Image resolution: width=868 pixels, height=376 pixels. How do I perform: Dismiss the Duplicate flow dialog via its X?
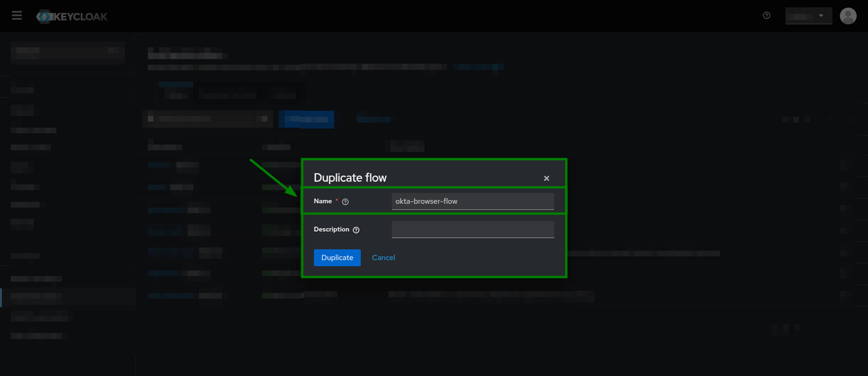[546, 177]
